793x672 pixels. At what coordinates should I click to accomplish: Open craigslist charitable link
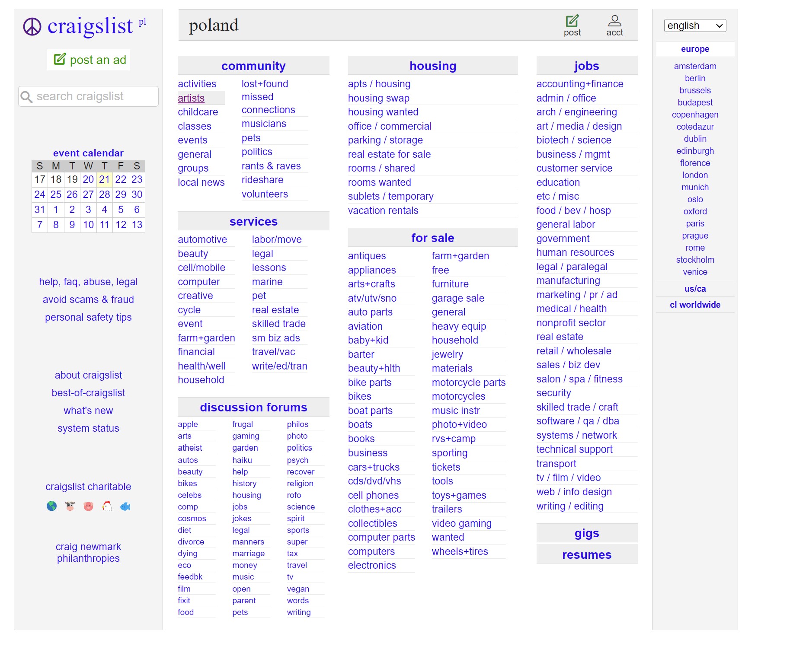(88, 487)
